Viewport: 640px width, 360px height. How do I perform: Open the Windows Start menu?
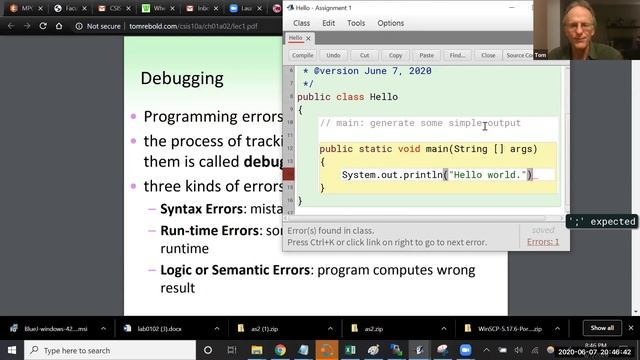click(x=12, y=350)
